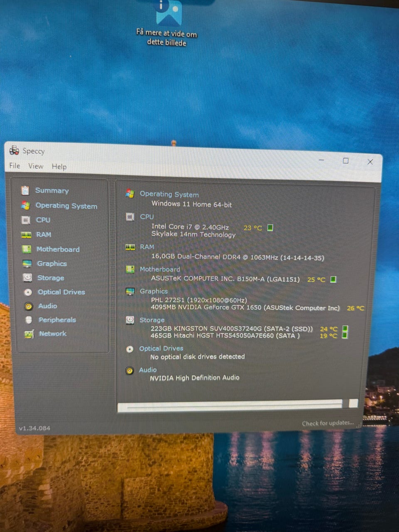
Task: Click the Network icon in sidebar
Action: [x=29, y=333]
